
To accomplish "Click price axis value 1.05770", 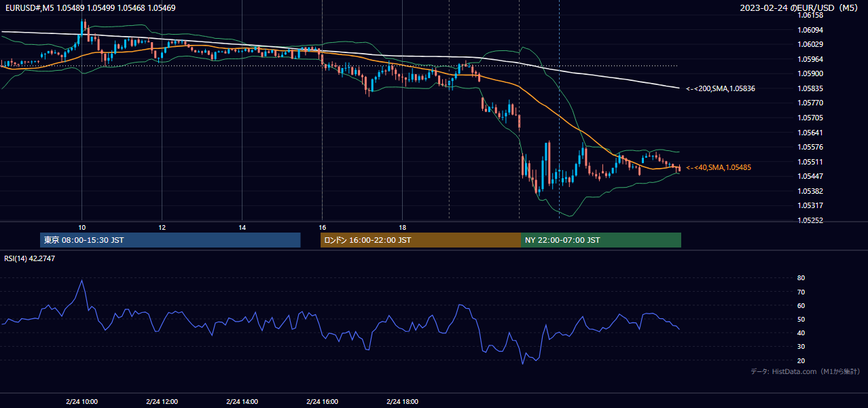I will tap(810, 103).
